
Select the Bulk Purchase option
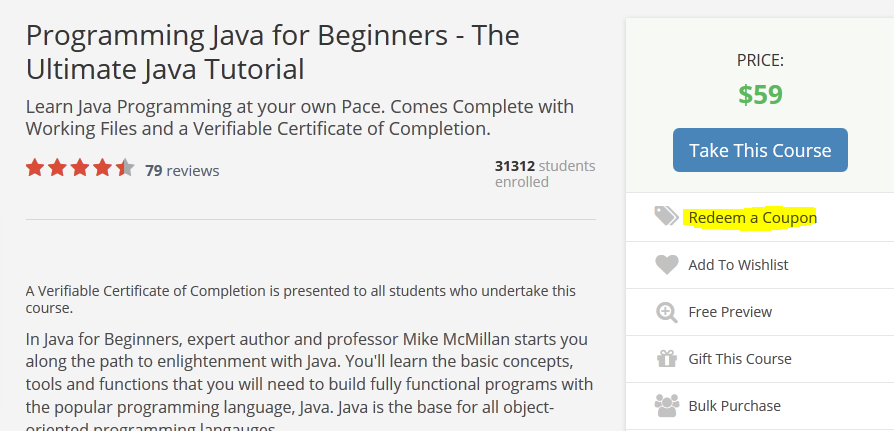734,406
